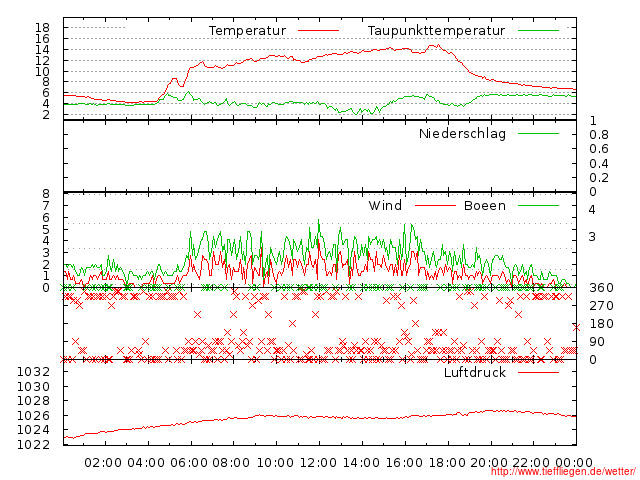This screenshot has height=480, width=640.
Task: Select the Boeen legend label
Action: click(x=484, y=205)
